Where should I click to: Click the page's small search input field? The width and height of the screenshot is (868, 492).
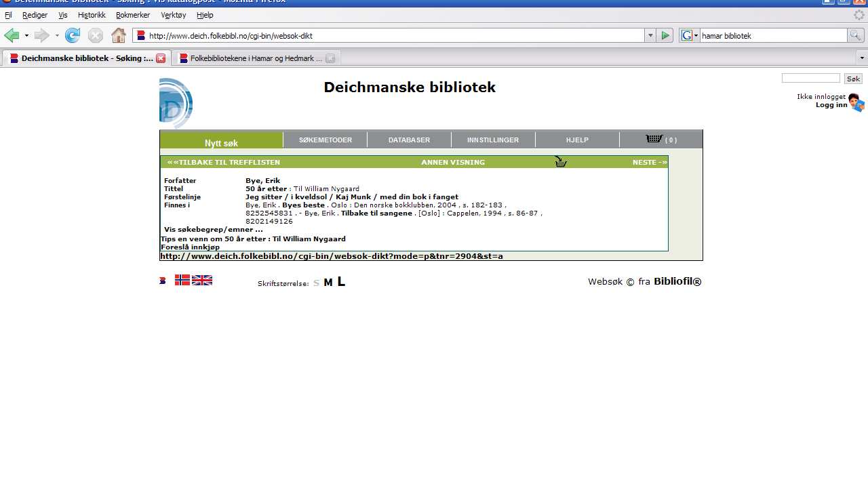(810, 78)
